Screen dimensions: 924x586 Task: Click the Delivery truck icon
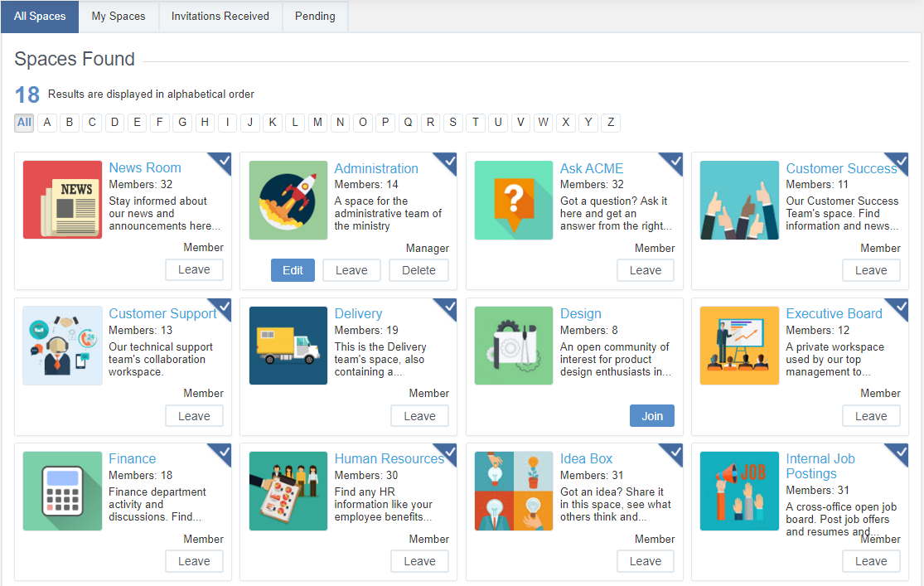(x=288, y=345)
